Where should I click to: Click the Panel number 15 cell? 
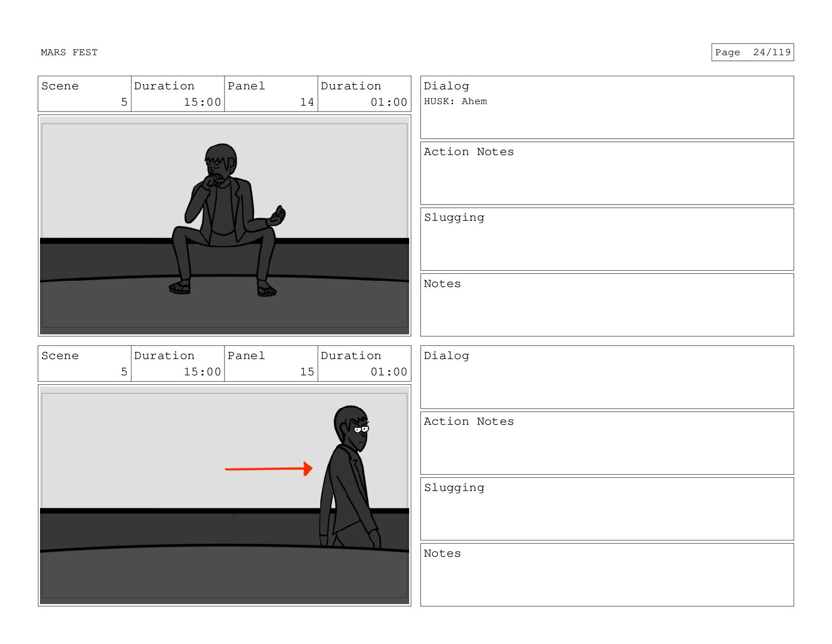coord(271,364)
